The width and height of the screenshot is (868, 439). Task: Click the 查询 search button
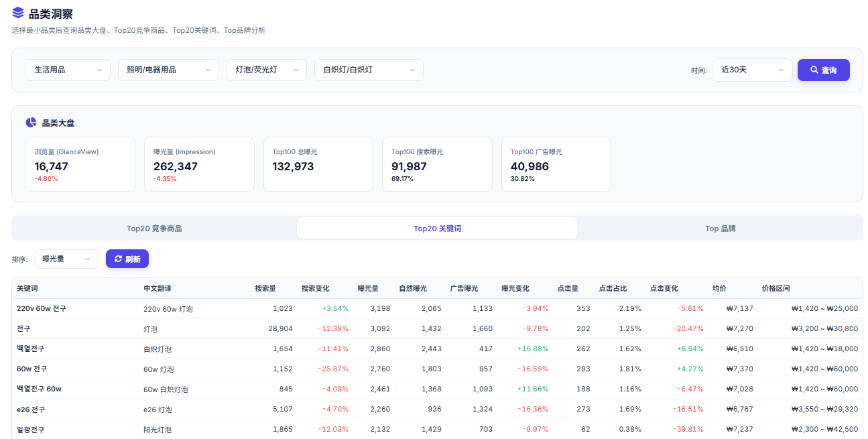coord(824,70)
